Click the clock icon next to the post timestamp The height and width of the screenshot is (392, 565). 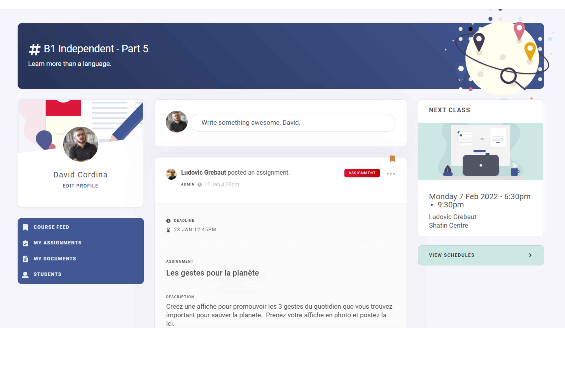[200, 184]
